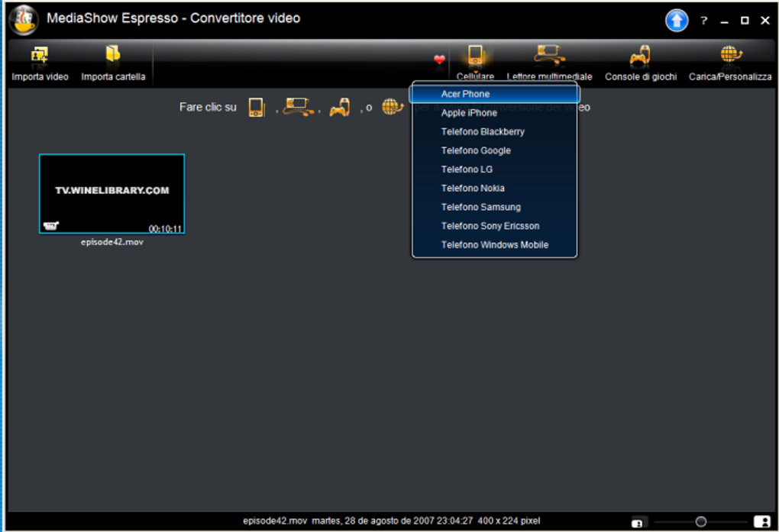Click the media player icon in the hint line
The height and width of the screenshot is (532, 779).
[x=299, y=107]
